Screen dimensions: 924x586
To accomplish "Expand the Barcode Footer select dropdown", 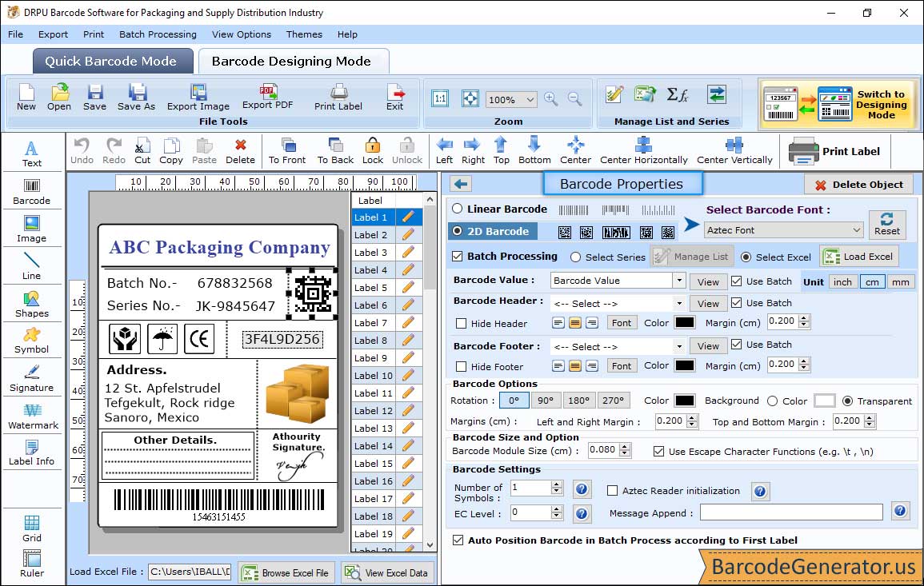I will [x=679, y=346].
